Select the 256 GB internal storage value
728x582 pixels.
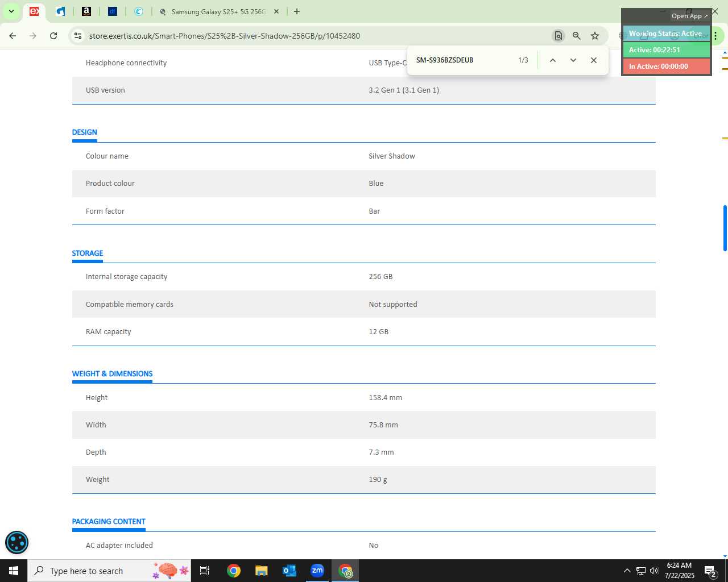pyautogui.click(x=380, y=277)
